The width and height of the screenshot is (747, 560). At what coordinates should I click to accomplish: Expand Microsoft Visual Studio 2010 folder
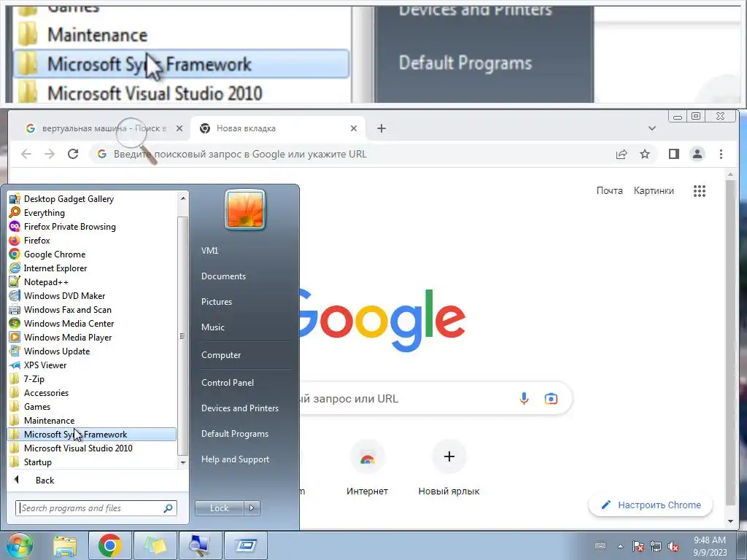click(91, 448)
